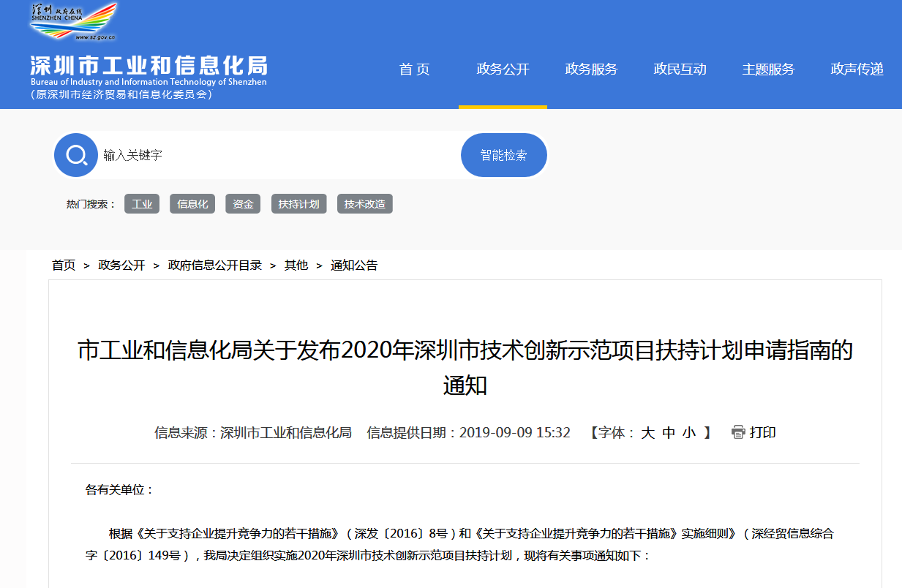Select the 工业 hot search tag
The height and width of the screenshot is (588, 902).
pyautogui.click(x=142, y=204)
